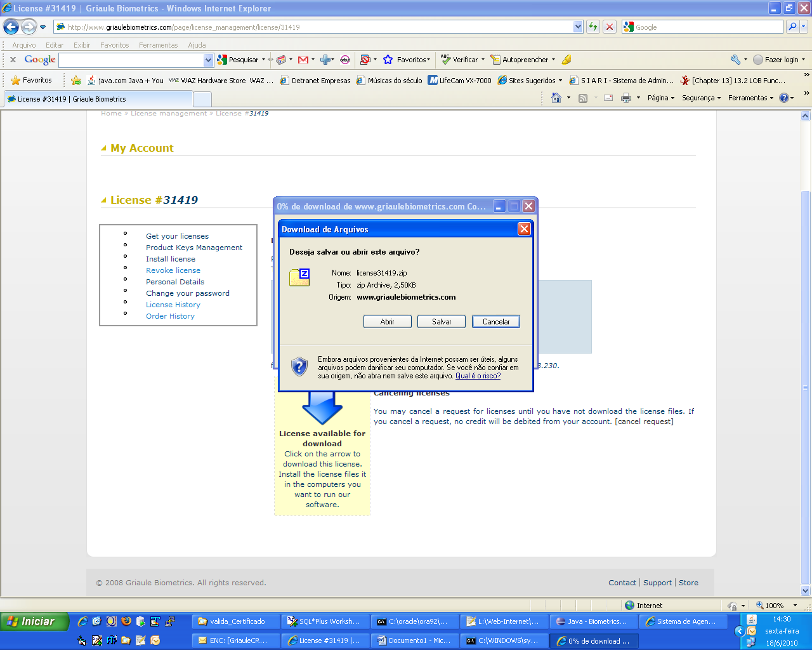Screen dimensions: 812x650
Task: Click the search magnifier beside the Google box
Action: (x=792, y=27)
